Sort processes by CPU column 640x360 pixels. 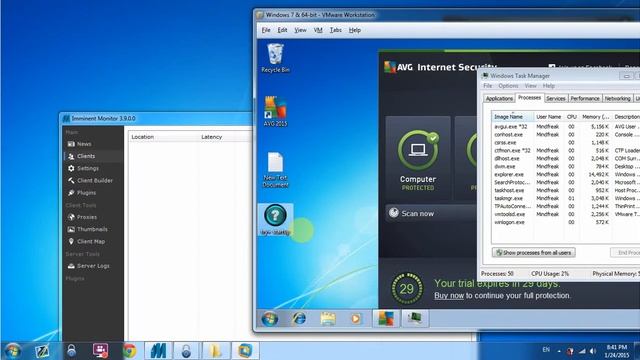571,117
